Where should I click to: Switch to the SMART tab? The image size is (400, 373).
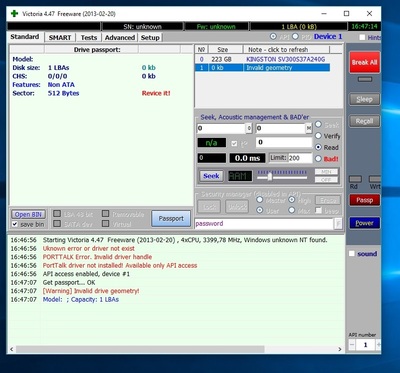coord(60,38)
